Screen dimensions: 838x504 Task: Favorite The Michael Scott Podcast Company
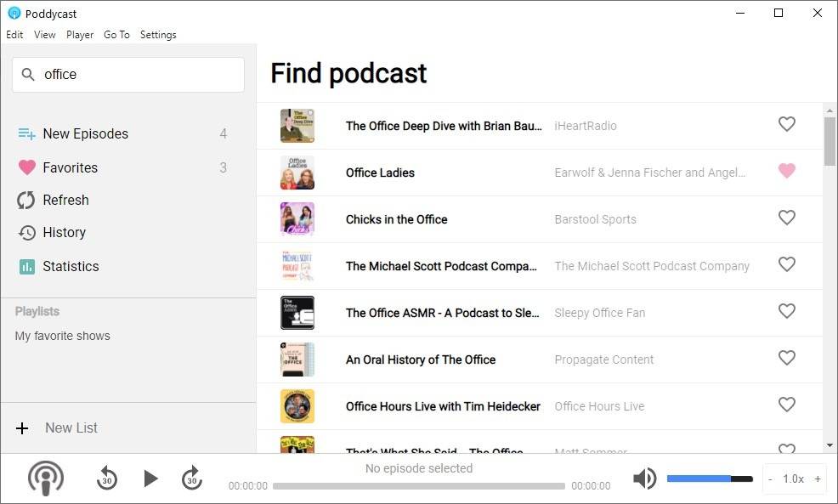pyautogui.click(x=787, y=264)
